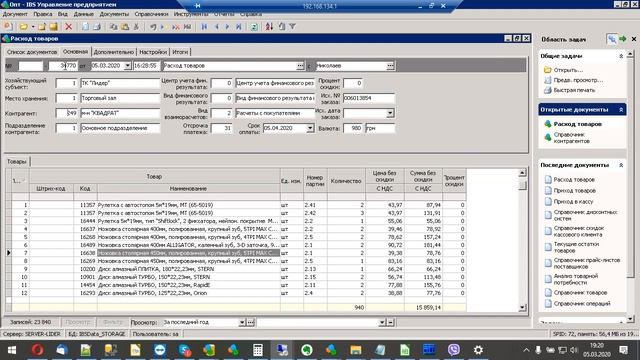The height and width of the screenshot is (360, 640).
Task: Click the 'Контрагент' code field
Action: [x=66, y=113]
